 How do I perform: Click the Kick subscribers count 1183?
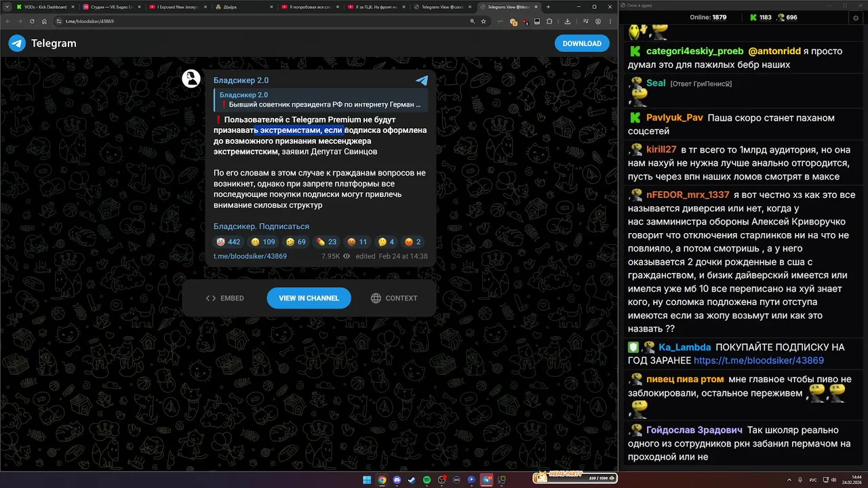(x=760, y=18)
